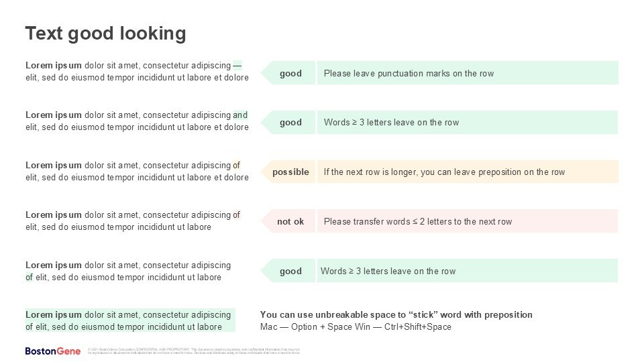Image resolution: width=644 pixels, height=362 pixels.
Task: Click the unbreakable space tip heading
Action: (x=396, y=315)
